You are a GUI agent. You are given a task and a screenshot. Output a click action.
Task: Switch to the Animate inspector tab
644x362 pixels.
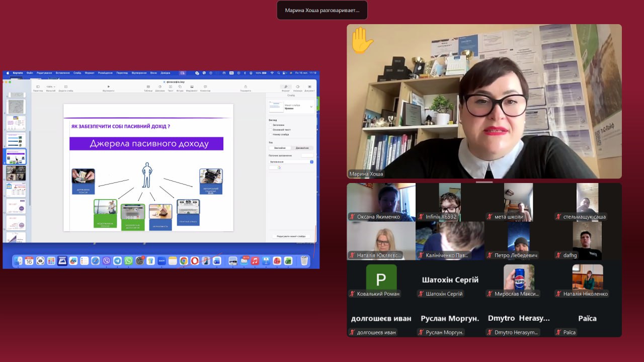(297, 87)
